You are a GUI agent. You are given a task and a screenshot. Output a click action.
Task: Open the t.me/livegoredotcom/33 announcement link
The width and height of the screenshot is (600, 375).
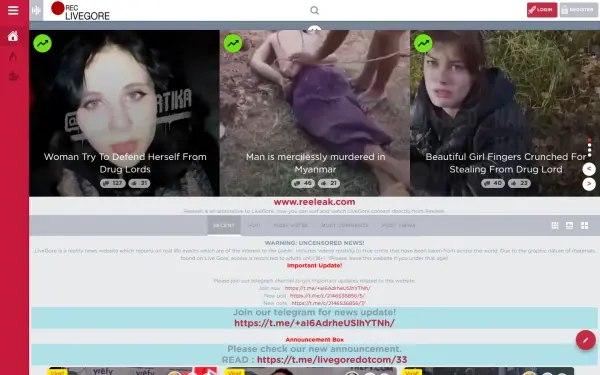(x=332, y=360)
